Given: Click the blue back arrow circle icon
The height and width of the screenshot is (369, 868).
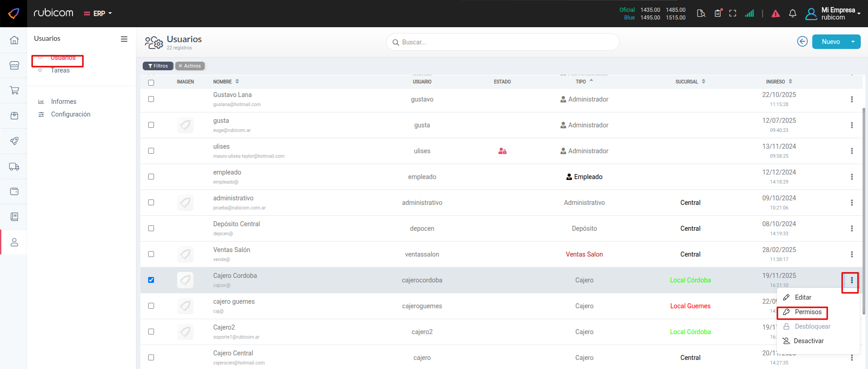Looking at the screenshot, I should pos(802,42).
